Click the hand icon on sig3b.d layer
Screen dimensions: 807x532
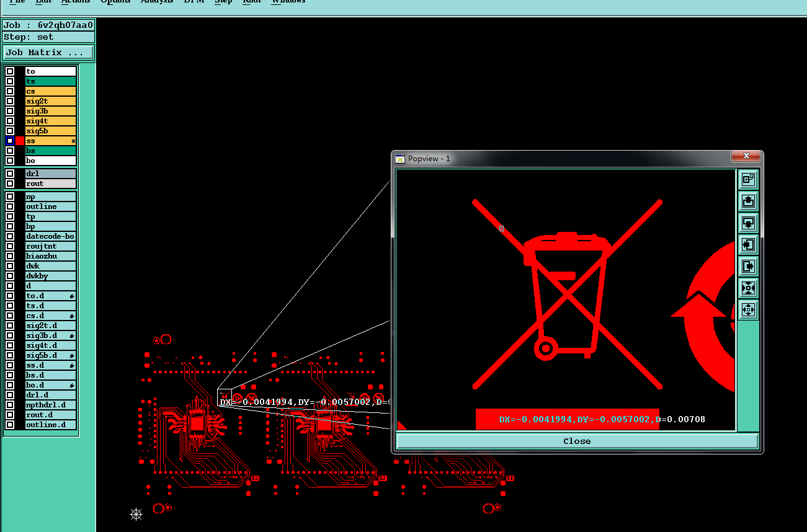pos(72,335)
